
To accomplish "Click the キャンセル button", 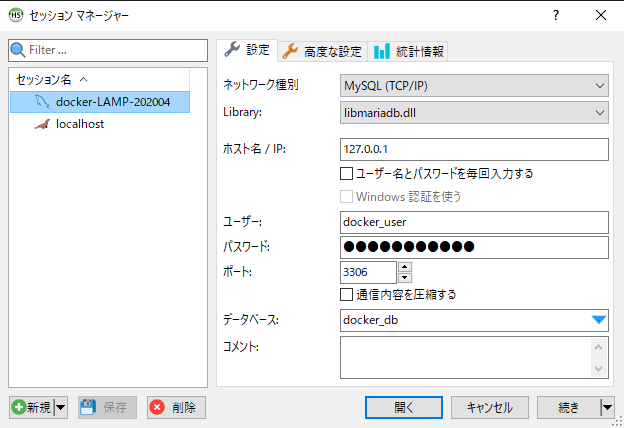I will pyautogui.click(x=489, y=407).
